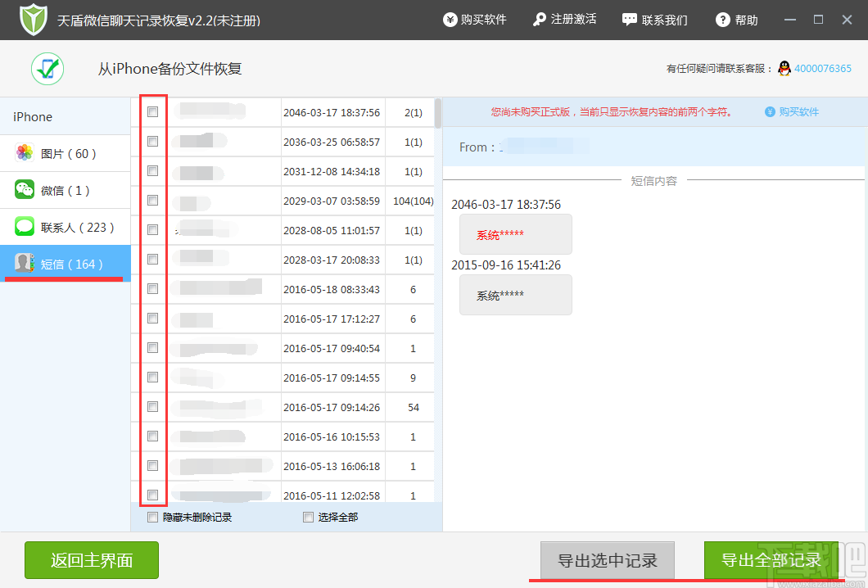Select the 短信 (164) category

point(66,264)
